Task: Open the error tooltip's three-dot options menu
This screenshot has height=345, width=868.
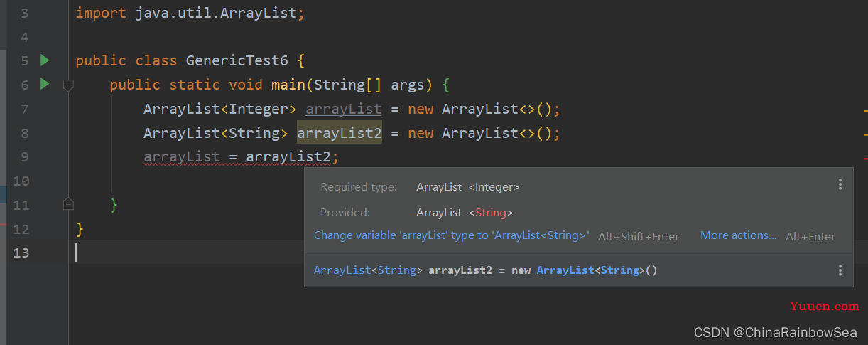Action: (840, 184)
